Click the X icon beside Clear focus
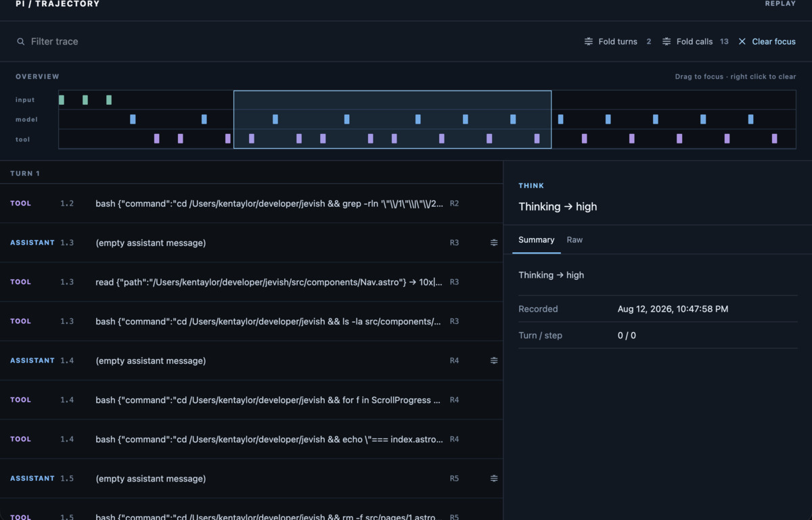The image size is (812, 520). point(742,42)
